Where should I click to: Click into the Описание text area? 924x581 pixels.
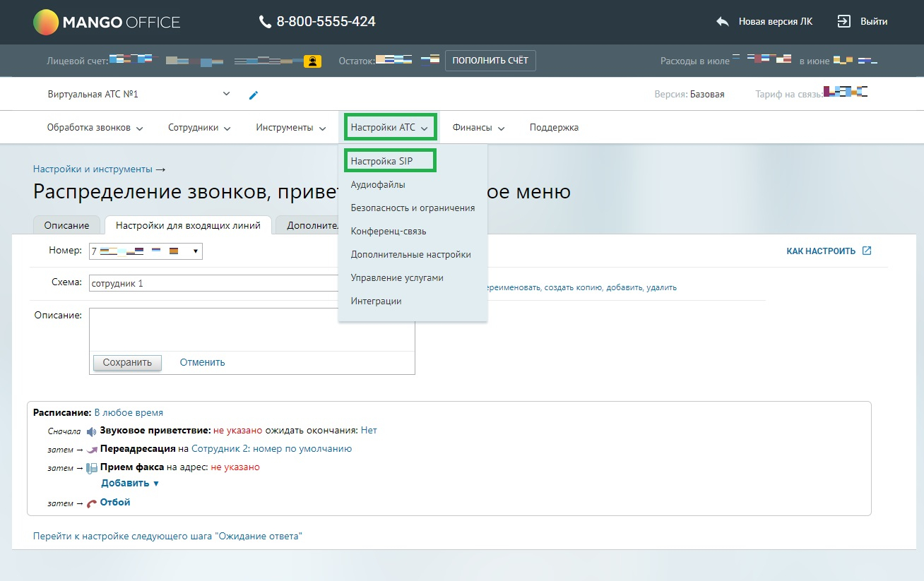[x=251, y=330]
